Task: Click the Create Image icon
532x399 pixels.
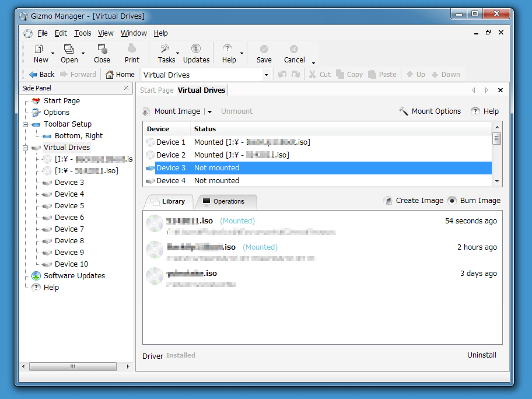Action: (388, 201)
